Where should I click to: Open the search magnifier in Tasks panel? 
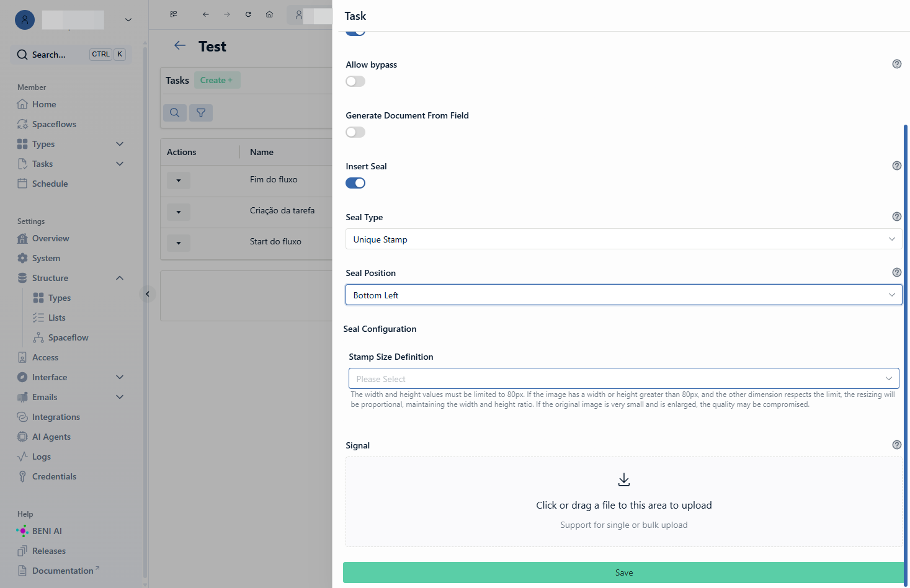tap(175, 113)
